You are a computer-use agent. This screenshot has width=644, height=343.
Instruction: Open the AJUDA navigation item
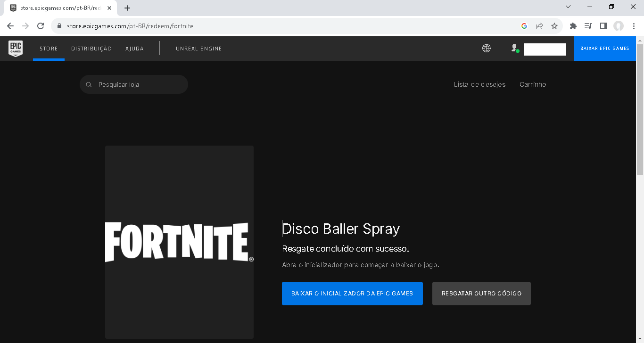point(134,49)
